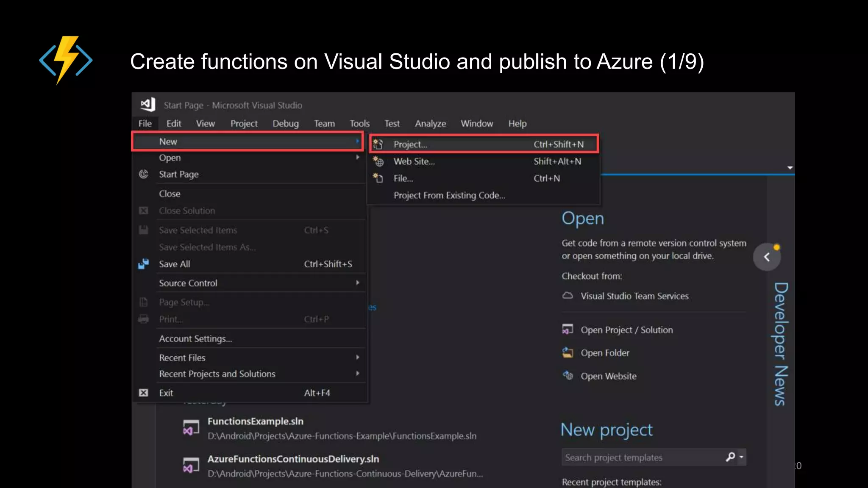Expand the Recent Files submenu arrow
This screenshot has width=868, height=488.
pyautogui.click(x=358, y=357)
